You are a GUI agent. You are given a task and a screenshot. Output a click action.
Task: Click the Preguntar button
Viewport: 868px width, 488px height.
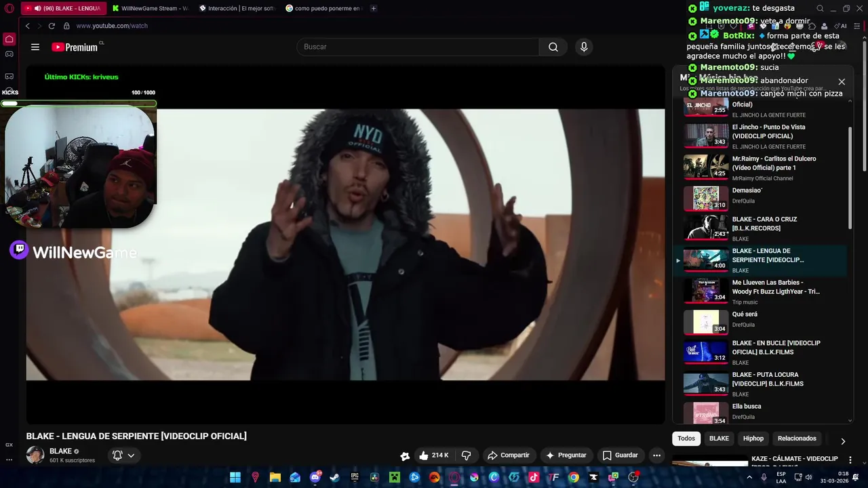(x=566, y=455)
